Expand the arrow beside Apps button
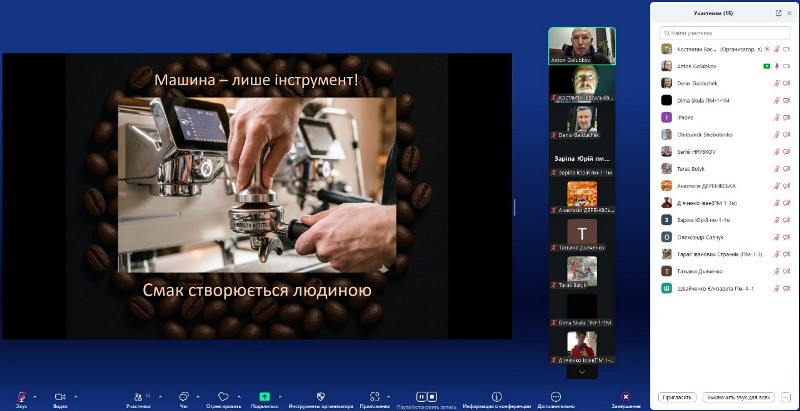Screen dimensions: 800x411 coord(388,396)
